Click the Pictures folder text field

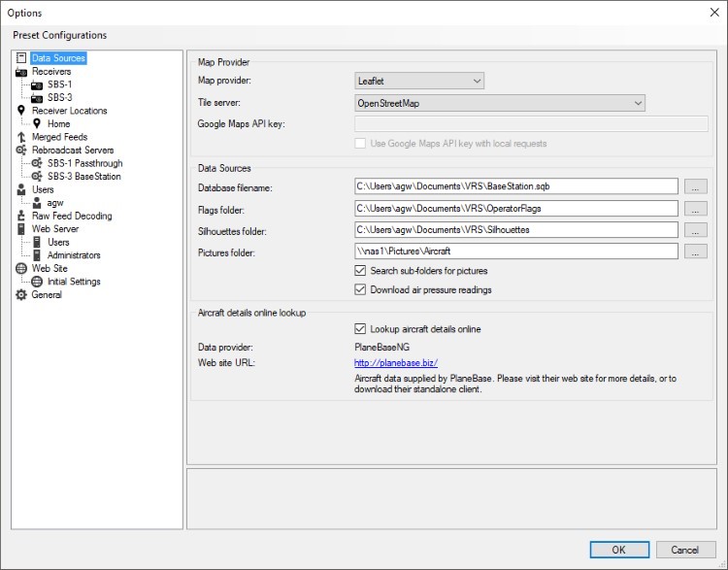click(x=516, y=251)
